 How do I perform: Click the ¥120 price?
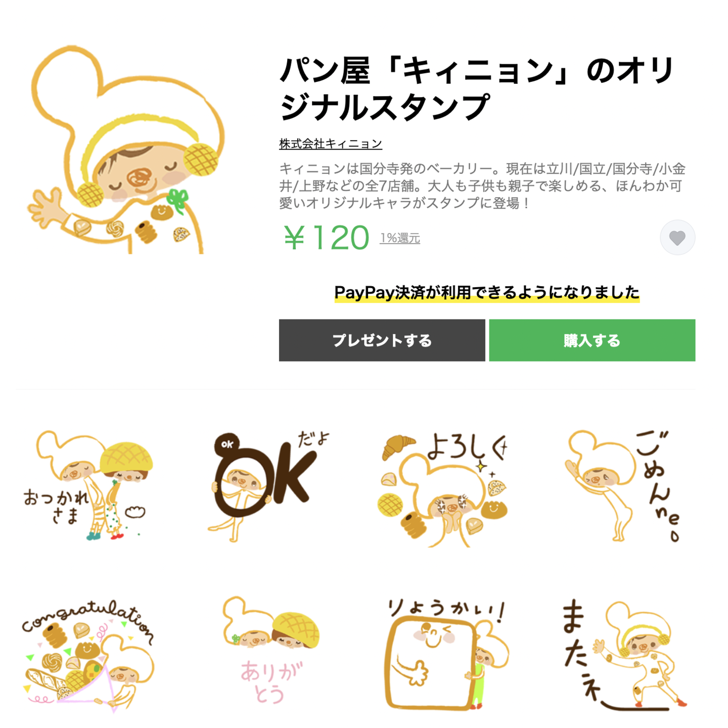point(327,238)
